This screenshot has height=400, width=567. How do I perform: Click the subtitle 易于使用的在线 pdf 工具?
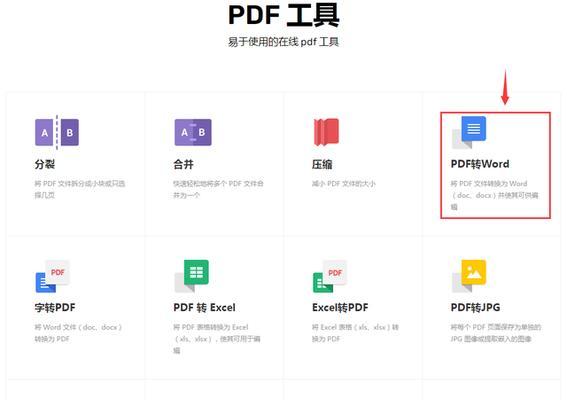(284, 42)
